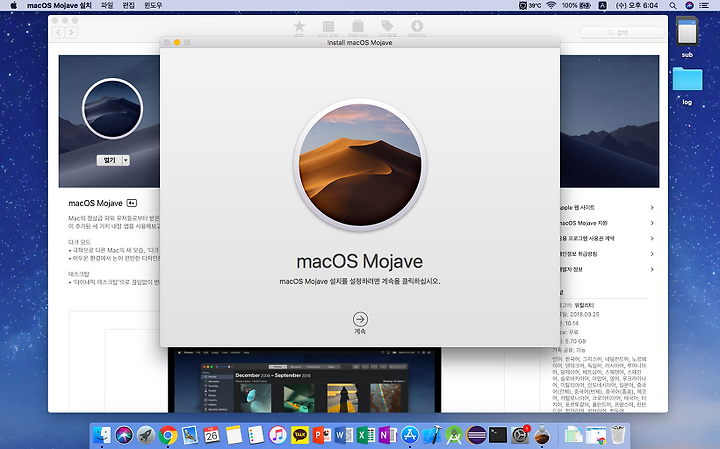
Task: Open the 윈도우 menu
Action: coord(153,6)
